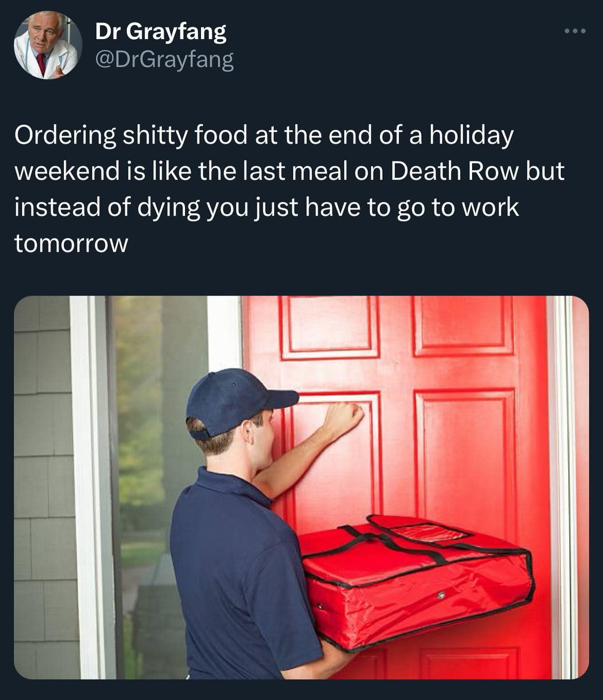603x700 pixels.
Task: Click the word "holiday" in the tweet
Action: [471, 136]
